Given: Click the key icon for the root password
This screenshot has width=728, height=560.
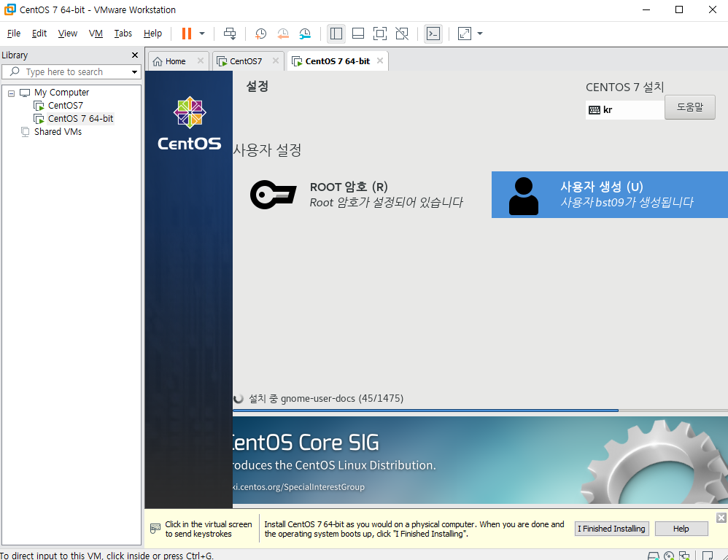Looking at the screenshot, I should (273, 195).
